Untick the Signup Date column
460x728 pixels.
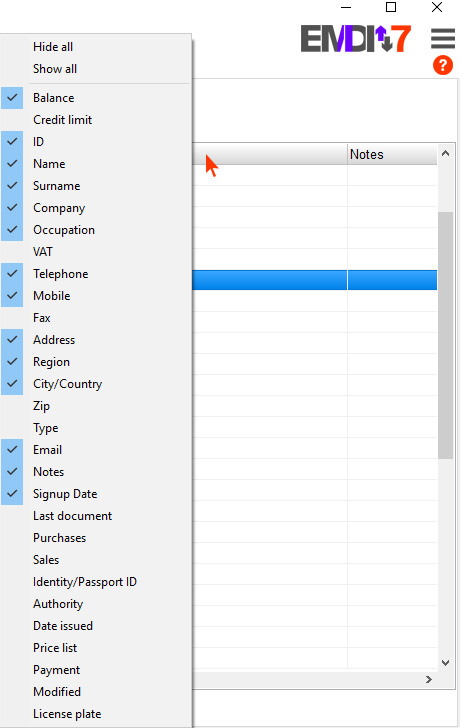pos(96,494)
